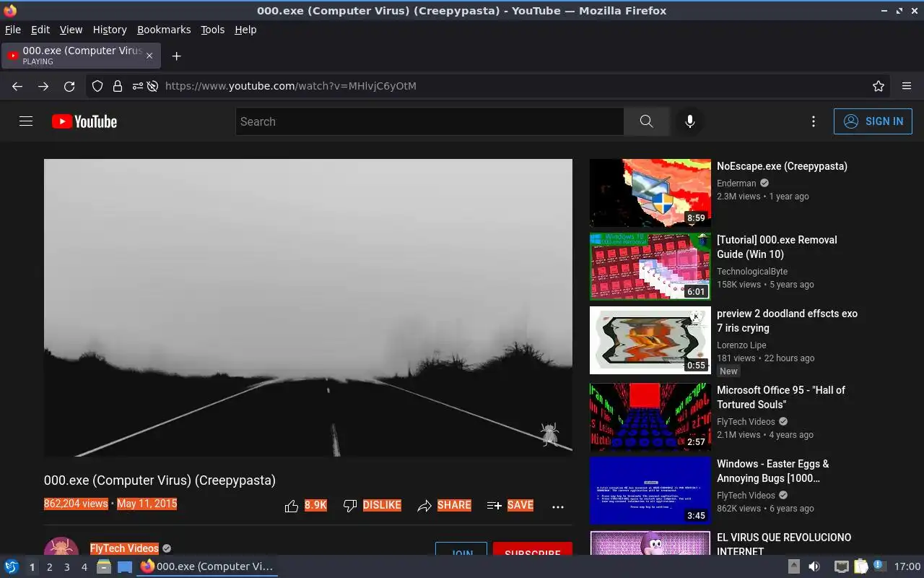Open tracking protection shield icon
Screen dimensions: 924x578
point(97,86)
